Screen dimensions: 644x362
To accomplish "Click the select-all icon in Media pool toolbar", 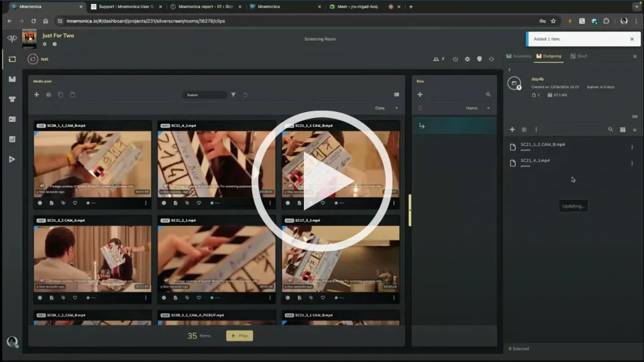I will 48,95.
